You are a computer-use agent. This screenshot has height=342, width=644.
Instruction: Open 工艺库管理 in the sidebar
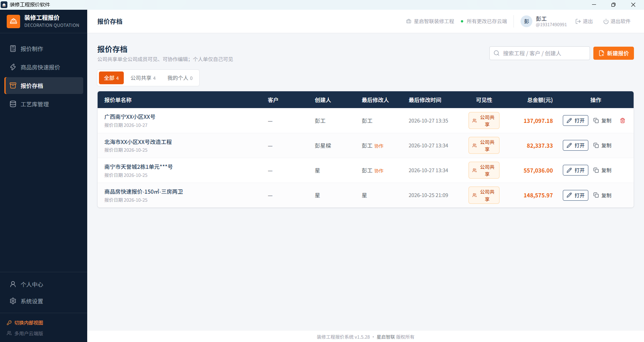click(x=44, y=104)
